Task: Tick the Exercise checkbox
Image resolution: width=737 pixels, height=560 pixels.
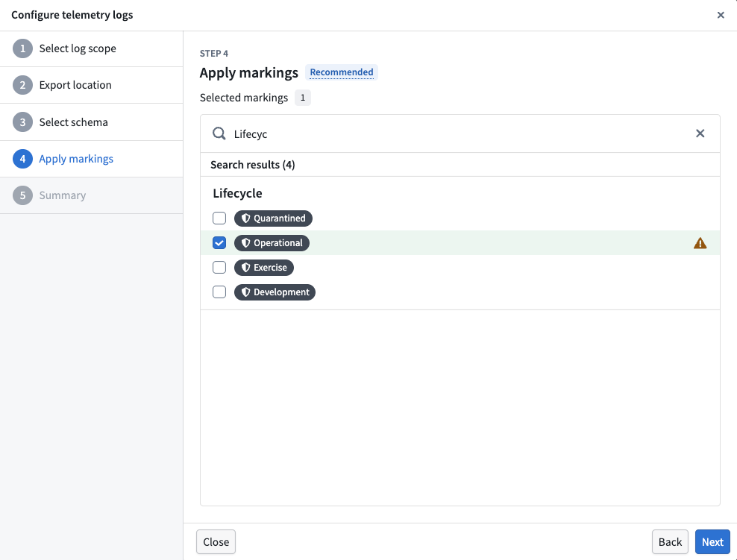Action: point(219,268)
